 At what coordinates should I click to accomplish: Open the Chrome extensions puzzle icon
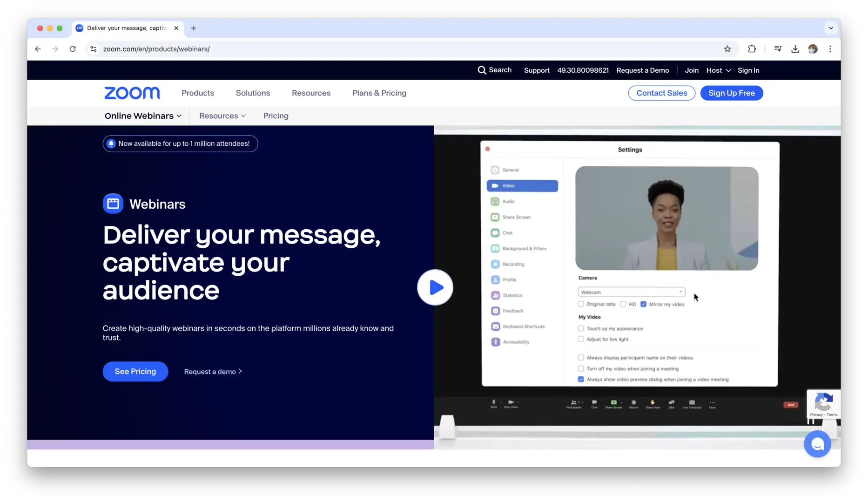click(752, 49)
